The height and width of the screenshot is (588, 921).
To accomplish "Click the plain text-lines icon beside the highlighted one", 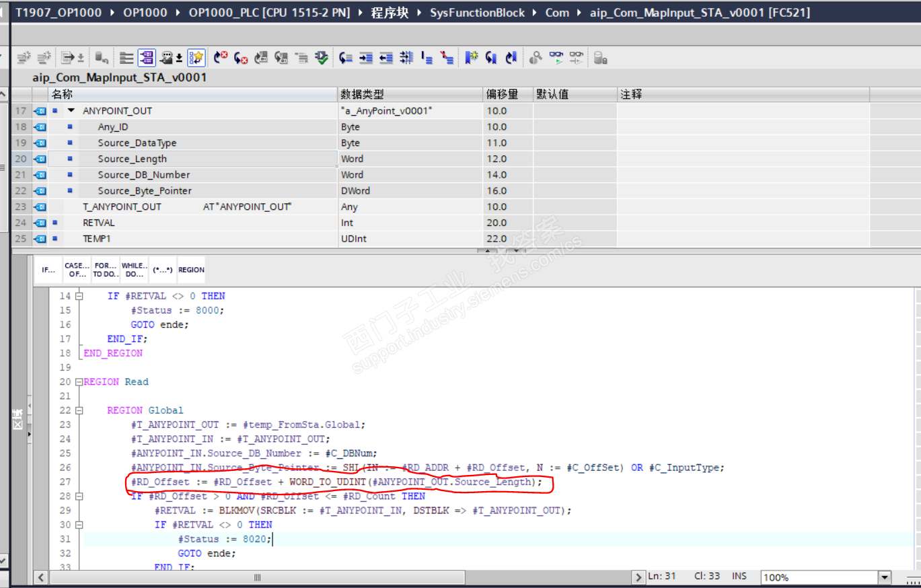I will point(126,58).
